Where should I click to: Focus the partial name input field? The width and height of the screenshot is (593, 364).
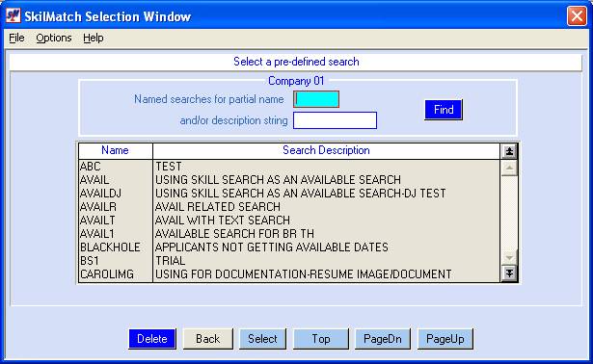(x=316, y=99)
